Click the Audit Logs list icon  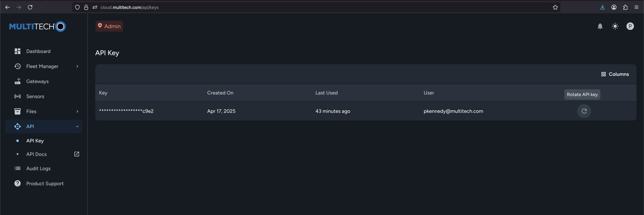pyautogui.click(x=17, y=168)
